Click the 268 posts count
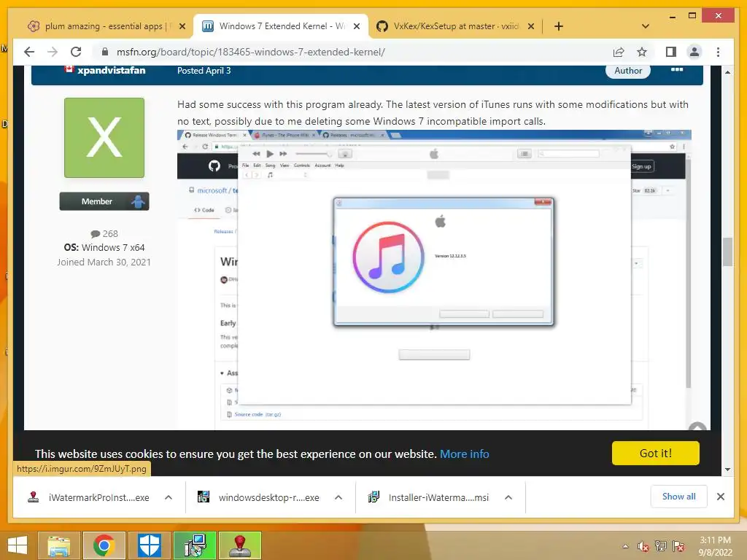This screenshot has width=747, height=560. tap(104, 234)
